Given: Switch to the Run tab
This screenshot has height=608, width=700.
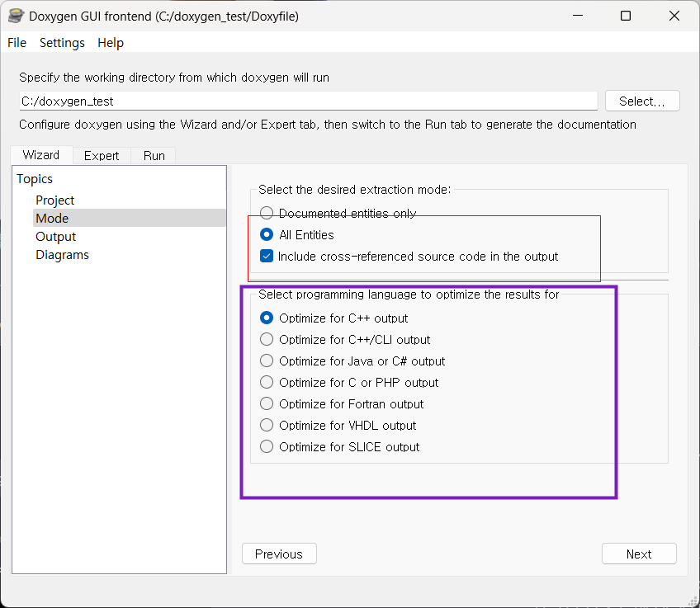Looking at the screenshot, I should pos(154,156).
